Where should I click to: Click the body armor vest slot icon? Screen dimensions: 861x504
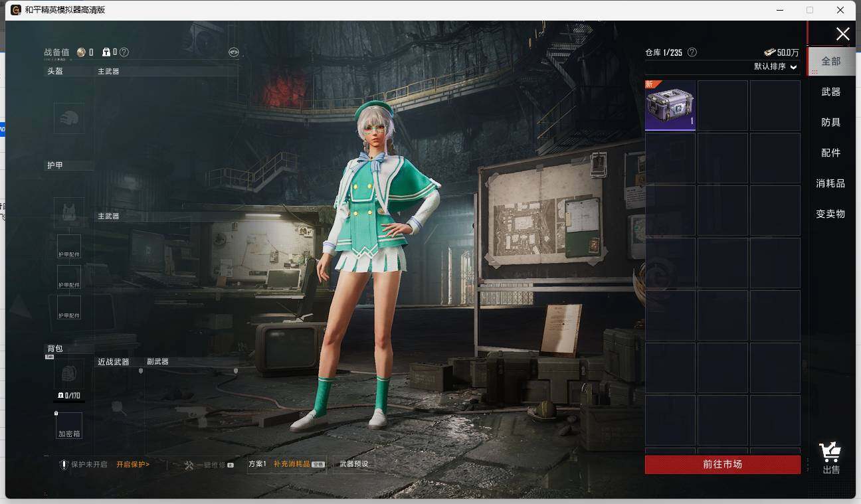tap(69, 212)
